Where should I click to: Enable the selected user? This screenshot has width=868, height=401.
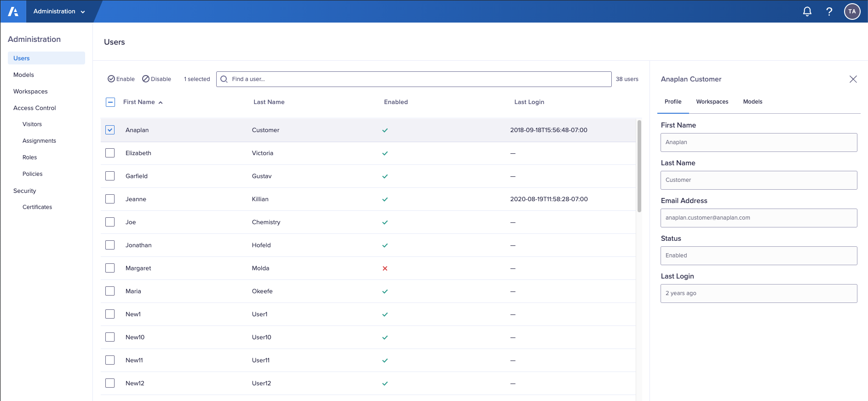pos(121,79)
